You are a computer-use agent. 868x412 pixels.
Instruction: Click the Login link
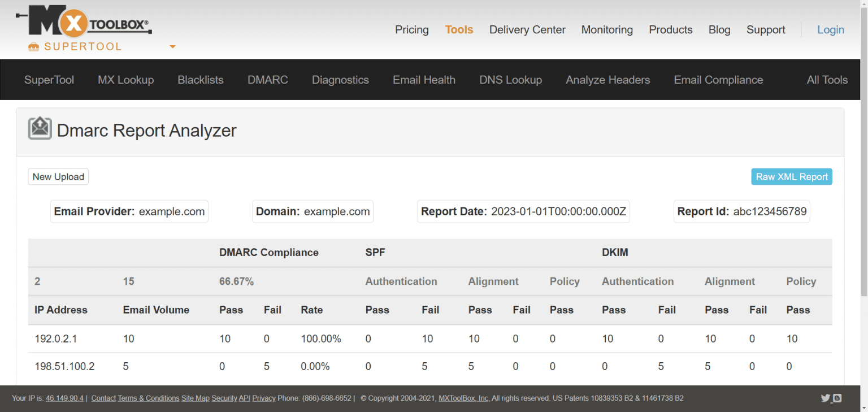830,30
